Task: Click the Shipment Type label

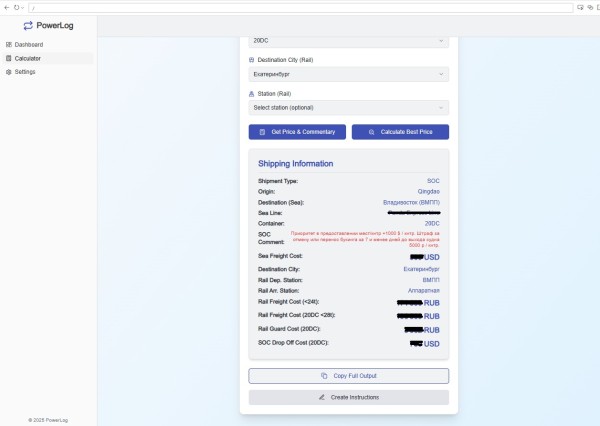Action: 278,181
